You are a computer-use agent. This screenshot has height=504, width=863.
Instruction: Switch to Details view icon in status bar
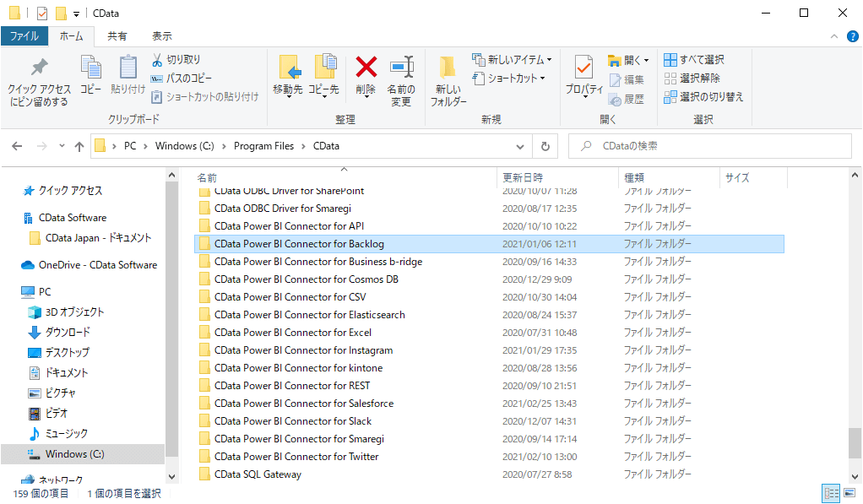coord(831,493)
